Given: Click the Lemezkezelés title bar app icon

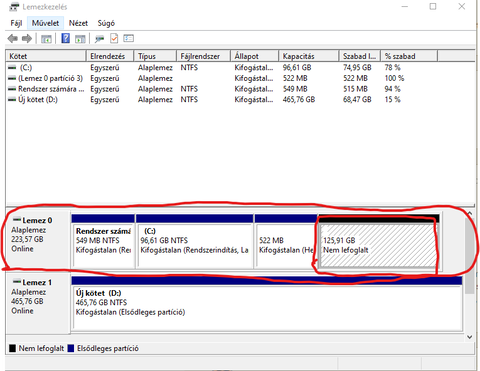Looking at the screenshot, I should click(14, 6).
